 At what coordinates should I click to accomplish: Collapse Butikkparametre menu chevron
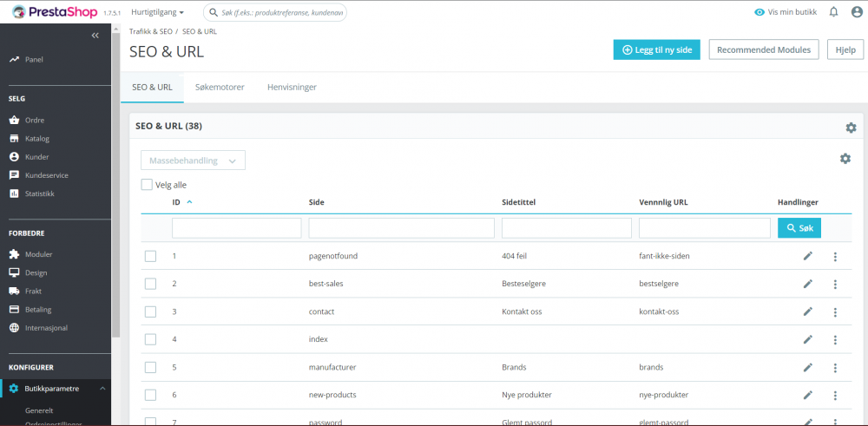pyautogui.click(x=102, y=389)
